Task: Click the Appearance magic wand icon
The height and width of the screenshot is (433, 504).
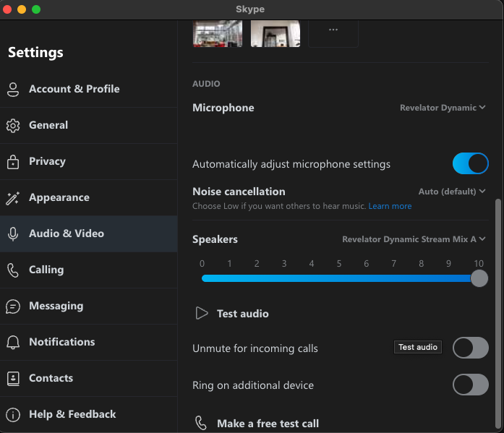Action: (13, 198)
